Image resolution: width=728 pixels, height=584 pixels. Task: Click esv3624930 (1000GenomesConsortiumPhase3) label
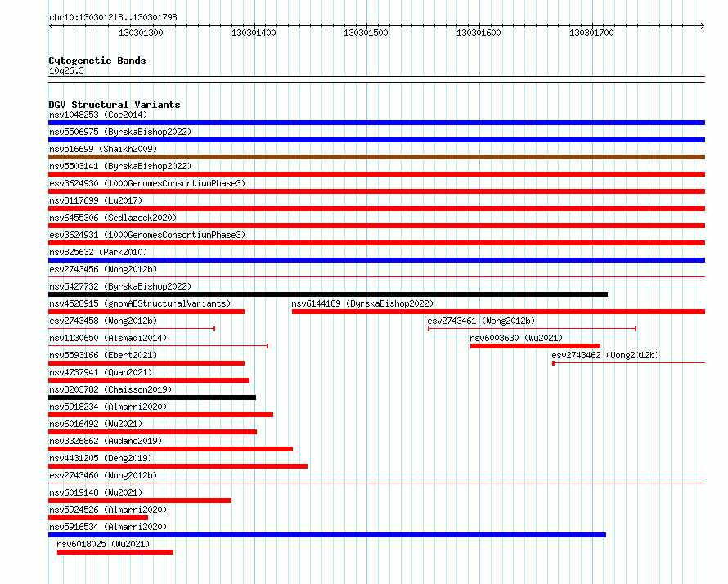[x=147, y=183]
